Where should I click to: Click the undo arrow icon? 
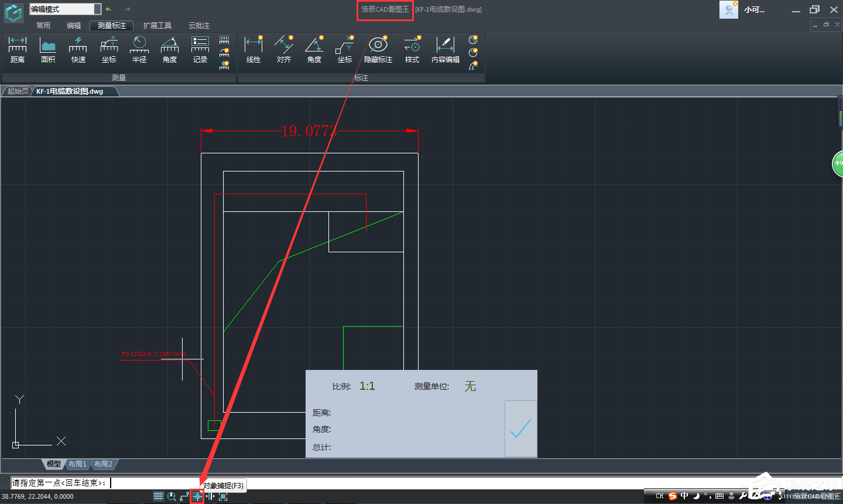(108, 9)
